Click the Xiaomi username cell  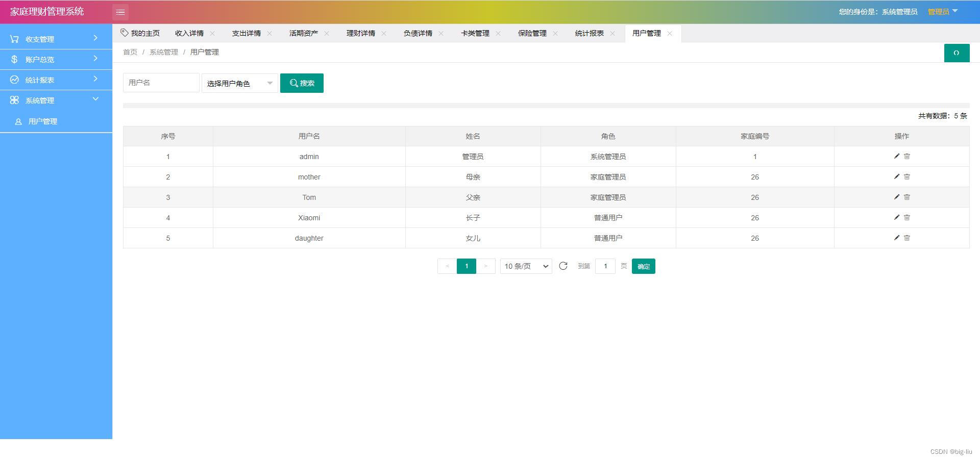click(x=309, y=218)
